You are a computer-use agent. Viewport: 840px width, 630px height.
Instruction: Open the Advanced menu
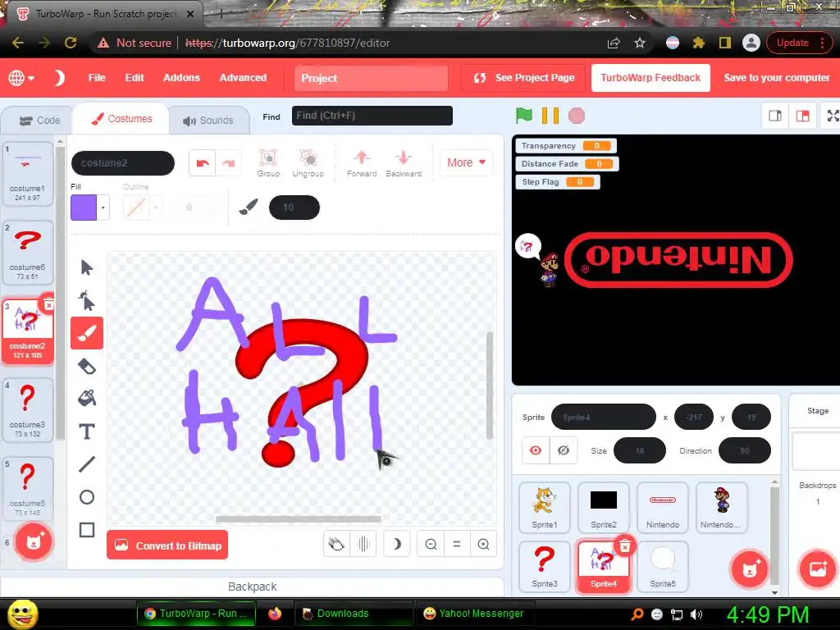pos(243,78)
